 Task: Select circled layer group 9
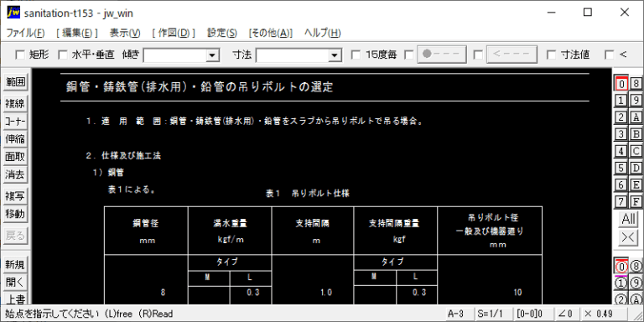(x=636, y=283)
